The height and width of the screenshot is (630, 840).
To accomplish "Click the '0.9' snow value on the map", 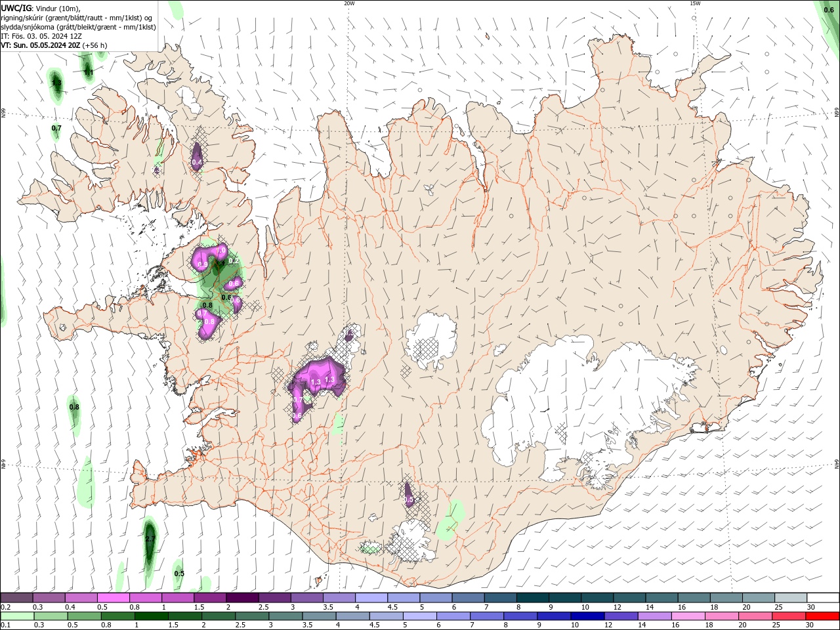I will (x=202, y=264).
